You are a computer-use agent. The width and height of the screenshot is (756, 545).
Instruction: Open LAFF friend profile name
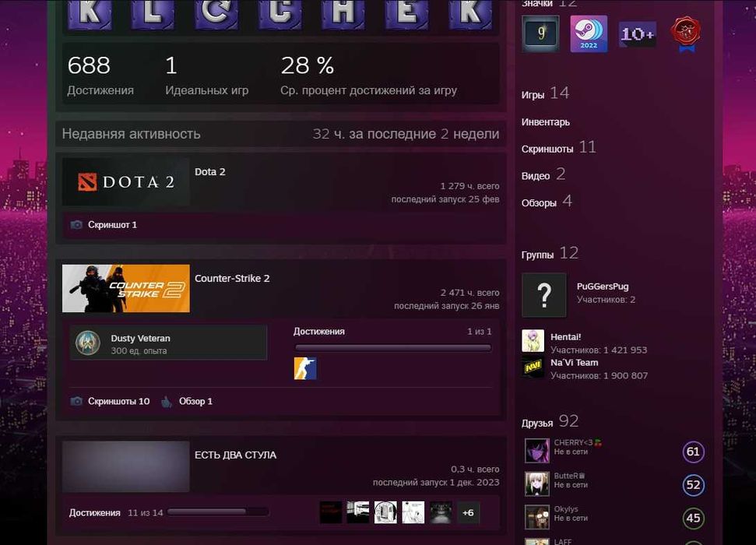pyautogui.click(x=563, y=542)
